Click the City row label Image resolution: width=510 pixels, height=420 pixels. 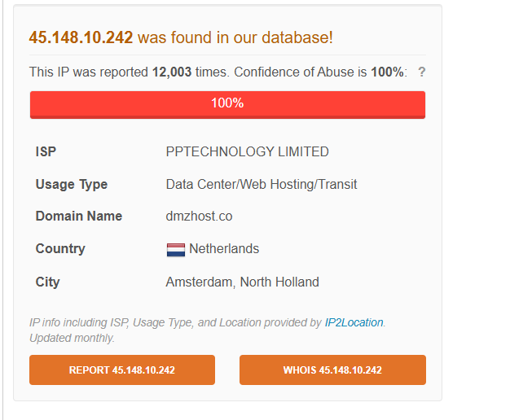pyautogui.click(x=47, y=282)
